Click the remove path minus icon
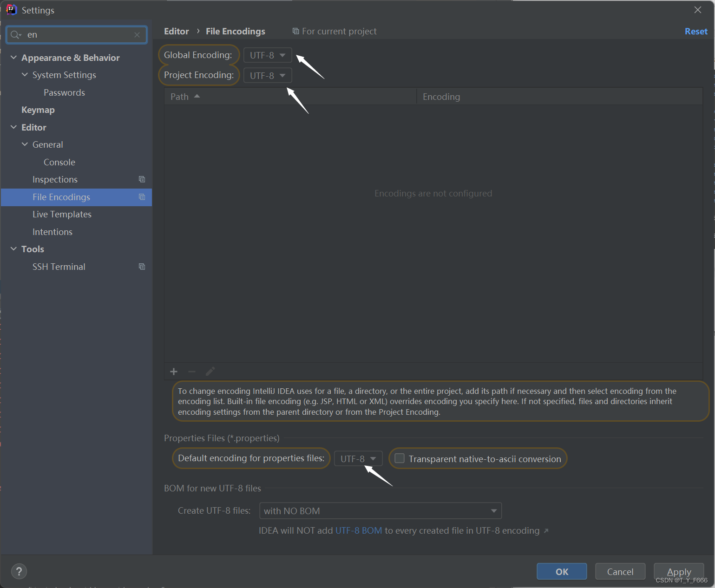Screen dimensions: 715x588 point(191,372)
